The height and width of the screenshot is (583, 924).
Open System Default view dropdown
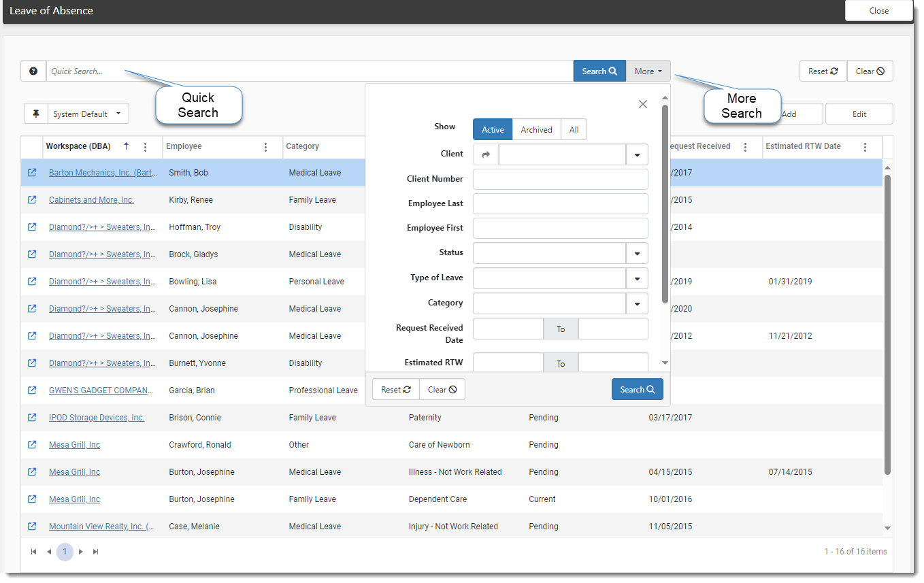click(88, 114)
